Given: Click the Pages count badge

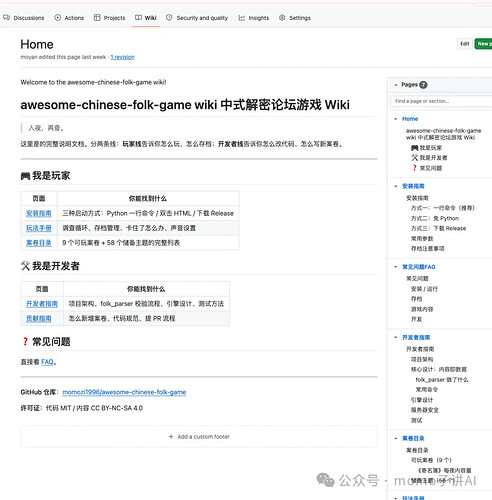Looking at the screenshot, I should (423, 85).
